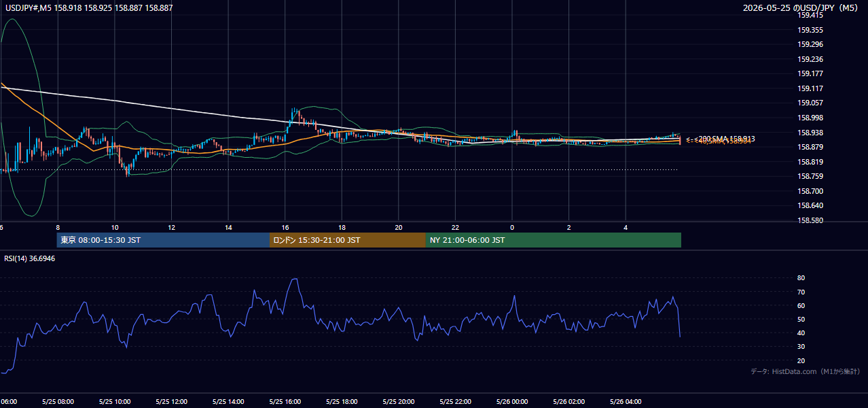Click the RSI peak near 5/25 16:00
The image size is (868, 408).
(295, 279)
